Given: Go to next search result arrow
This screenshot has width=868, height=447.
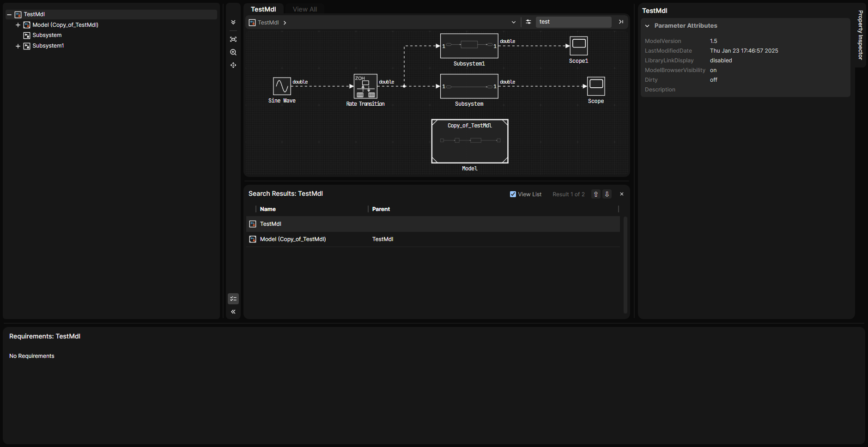Looking at the screenshot, I should tap(607, 194).
